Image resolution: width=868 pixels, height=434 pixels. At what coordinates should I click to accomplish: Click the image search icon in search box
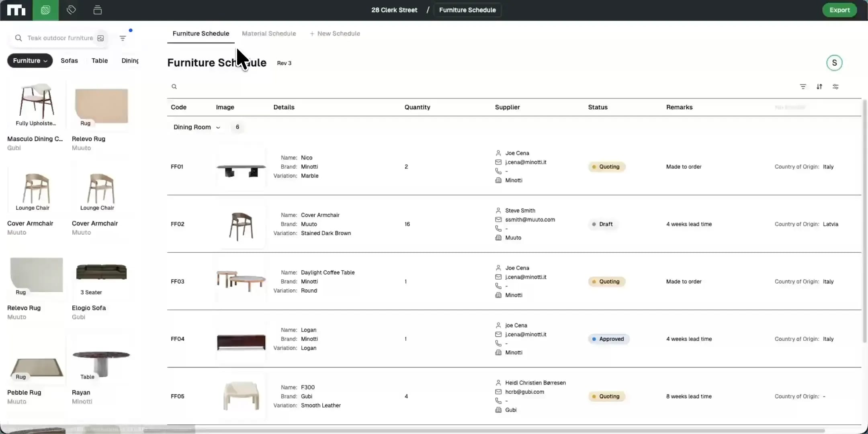click(x=100, y=38)
